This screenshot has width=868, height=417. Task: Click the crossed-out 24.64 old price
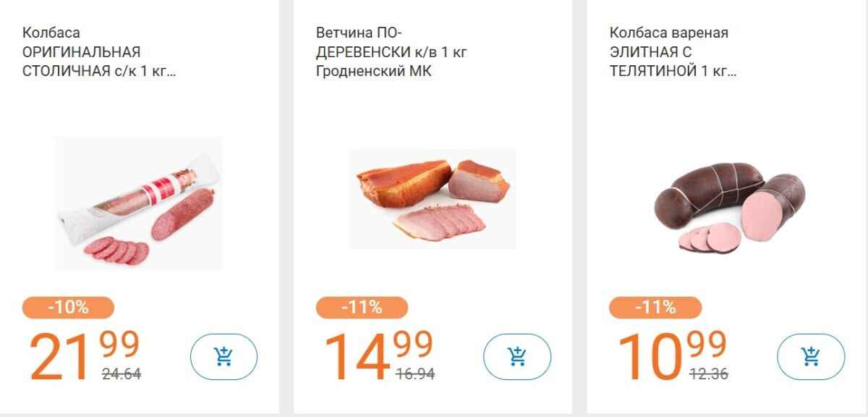pyautogui.click(x=121, y=375)
